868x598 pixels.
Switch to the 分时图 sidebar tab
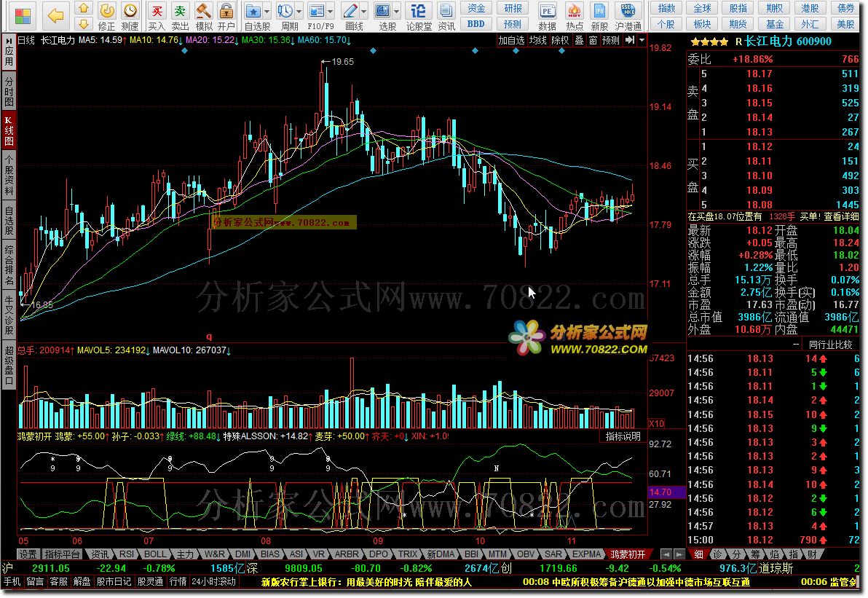point(9,91)
